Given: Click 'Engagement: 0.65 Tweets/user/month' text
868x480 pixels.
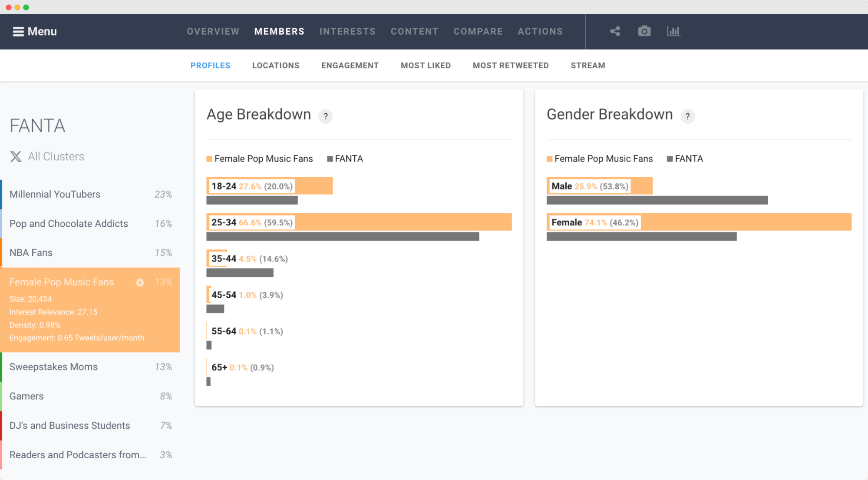Looking at the screenshot, I should click(77, 338).
